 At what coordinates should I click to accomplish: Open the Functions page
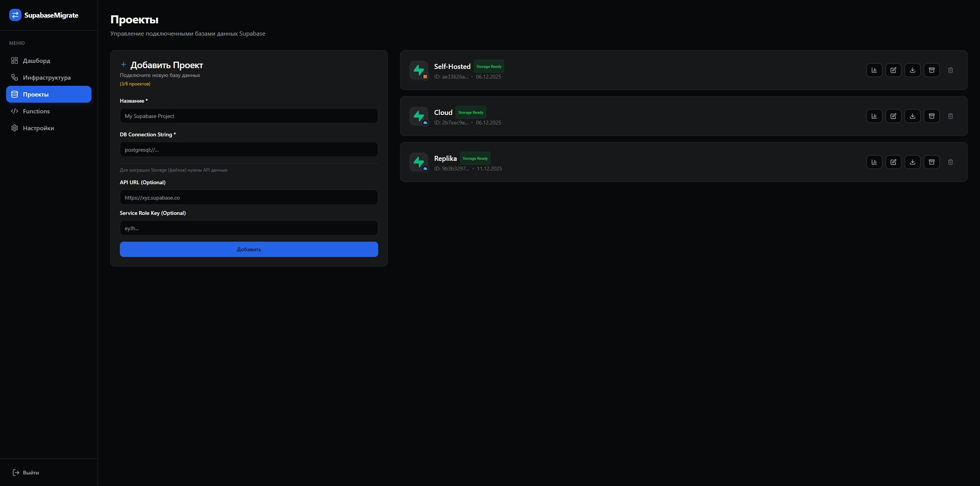36,111
